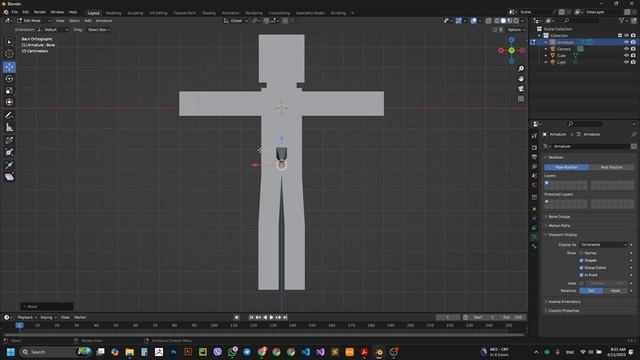Viewport: 640px width, 360px height.
Task: Select the Extrude bone tool
Action: point(9,165)
